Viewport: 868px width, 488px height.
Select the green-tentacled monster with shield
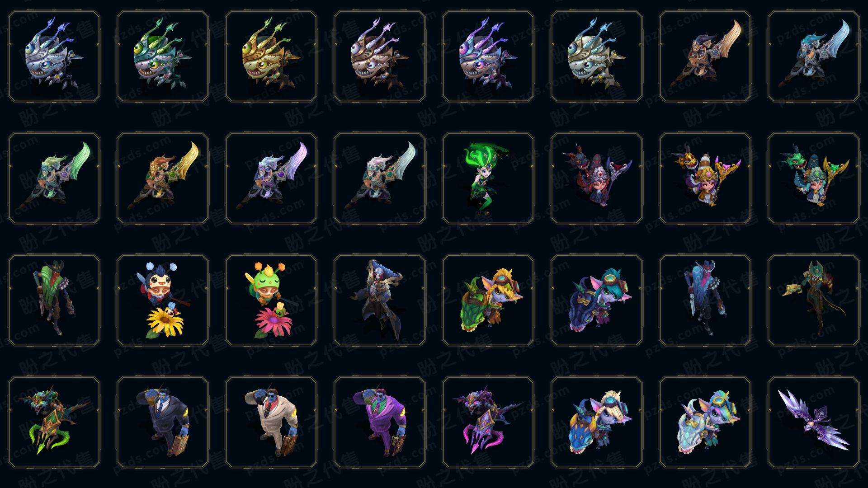click(x=54, y=422)
